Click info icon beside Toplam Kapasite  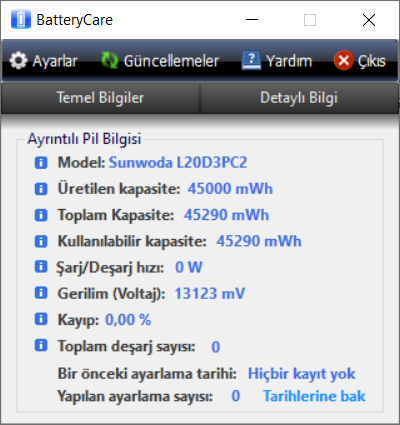click(41, 215)
